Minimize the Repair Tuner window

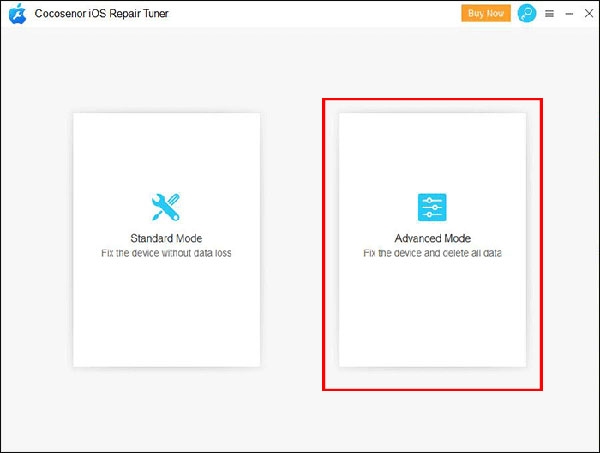coord(569,14)
